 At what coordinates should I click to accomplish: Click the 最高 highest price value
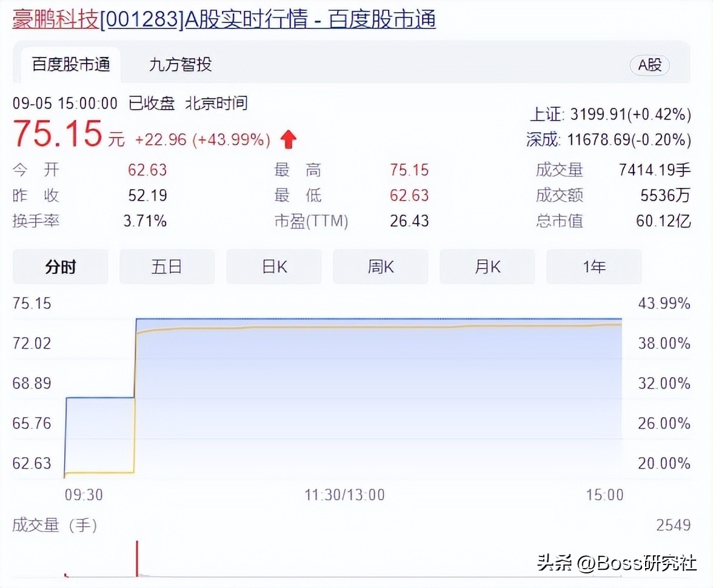(409, 170)
